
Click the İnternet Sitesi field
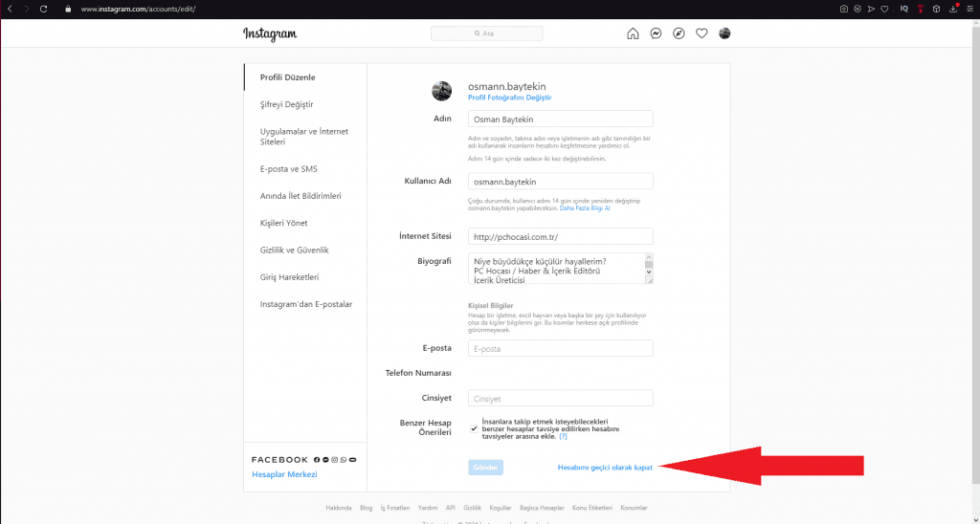click(x=561, y=237)
